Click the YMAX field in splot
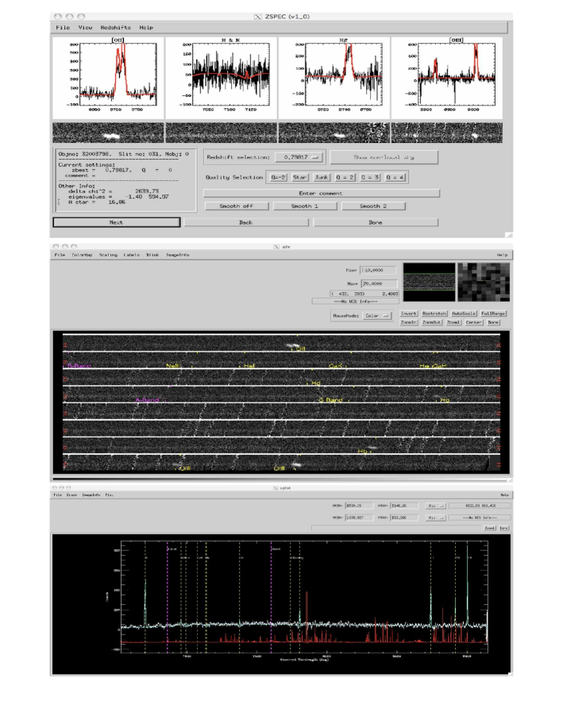The width and height of the screenshot is (563, 728). pyautogui.click(x=403, y=517)
